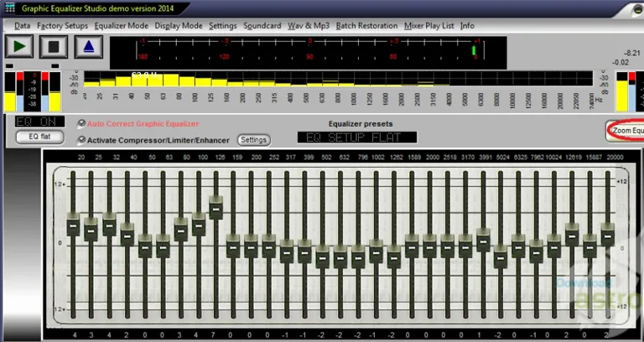Start playback with the green play button
The height and width of the screenshot is (342, 644).
[19, 46]
